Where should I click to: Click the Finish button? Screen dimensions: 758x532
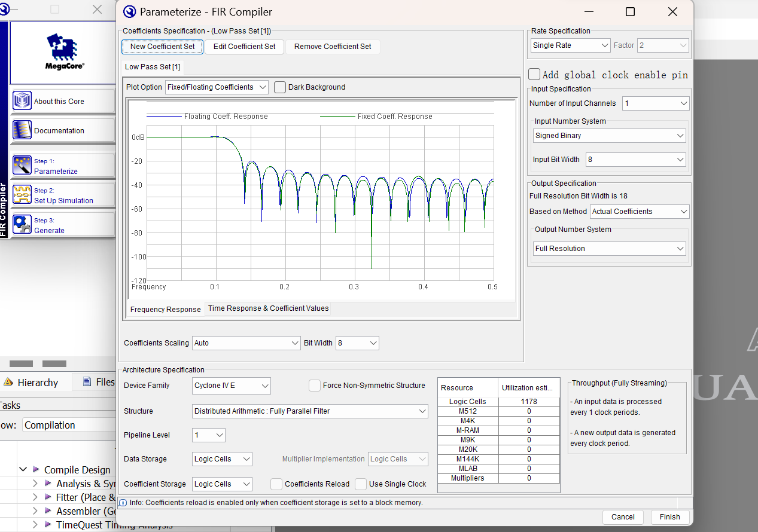pos(670,517)
